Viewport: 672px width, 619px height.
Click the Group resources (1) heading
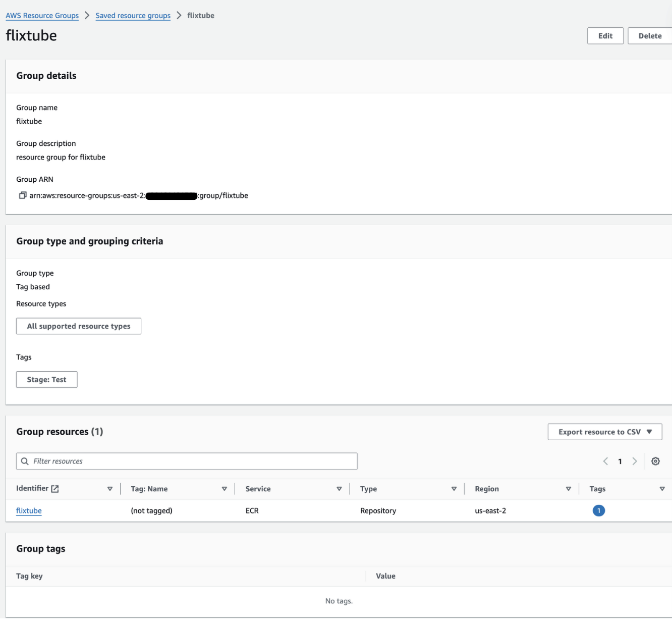(60, 432)
